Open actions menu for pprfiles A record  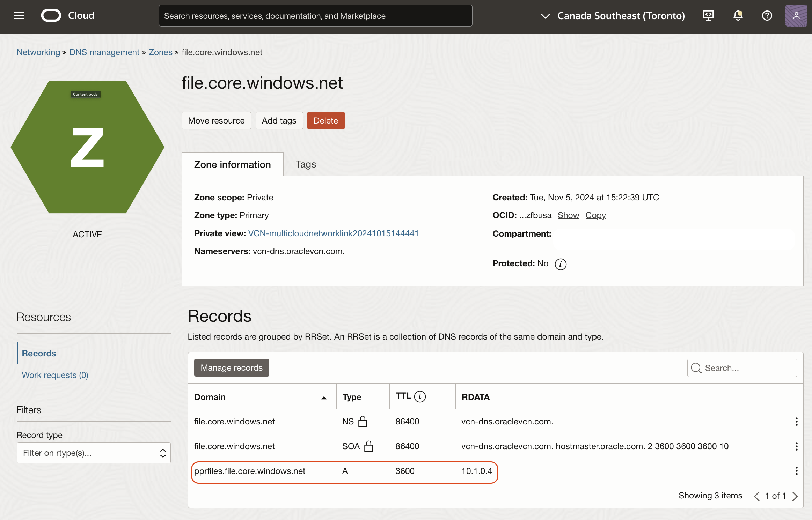click(x=796, y=471)
